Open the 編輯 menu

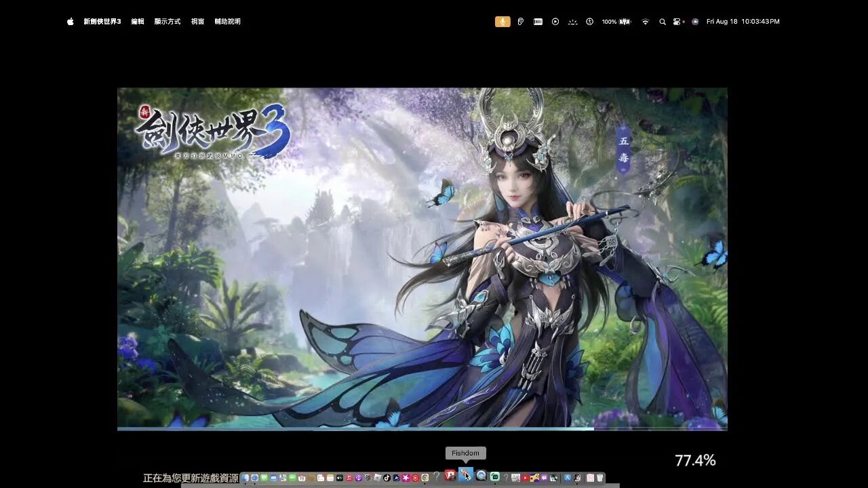click(x=138, y=22)
